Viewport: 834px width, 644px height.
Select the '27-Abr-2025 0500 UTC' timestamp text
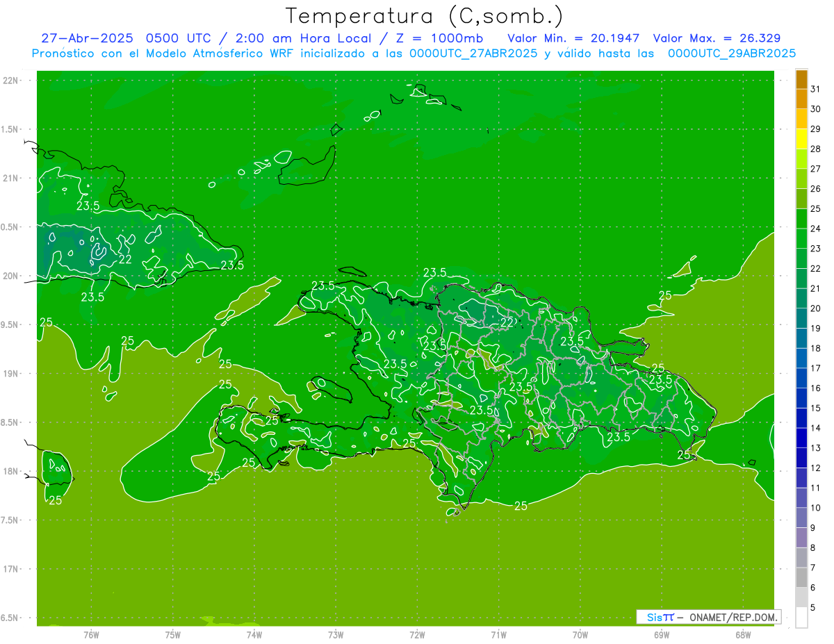(x=126, y=38)
